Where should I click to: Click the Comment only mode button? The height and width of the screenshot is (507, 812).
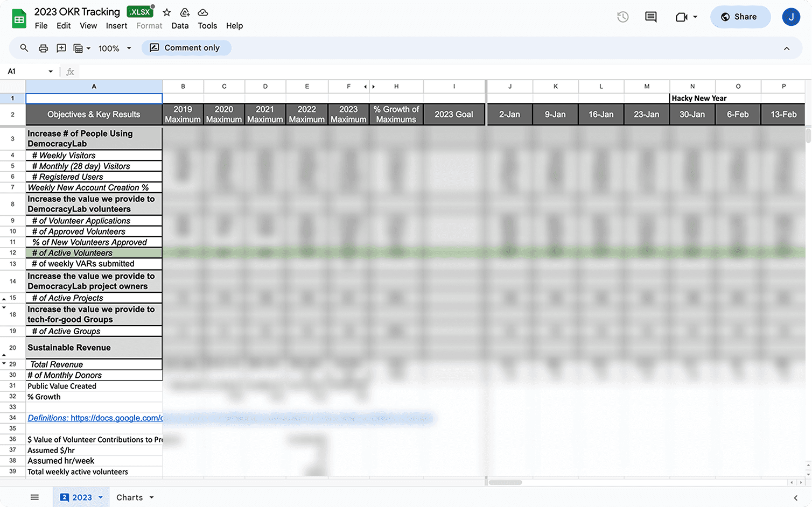(186, 48)
